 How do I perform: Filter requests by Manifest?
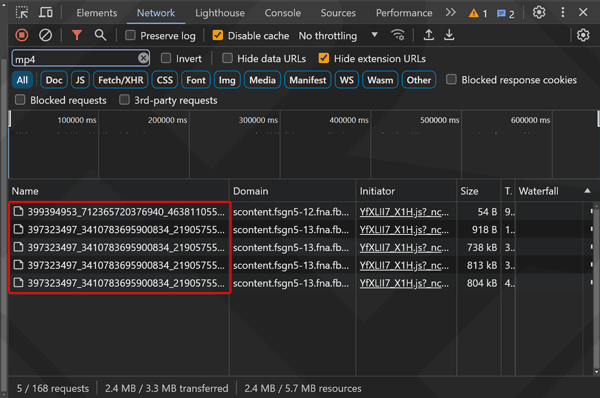coord(308,80)
